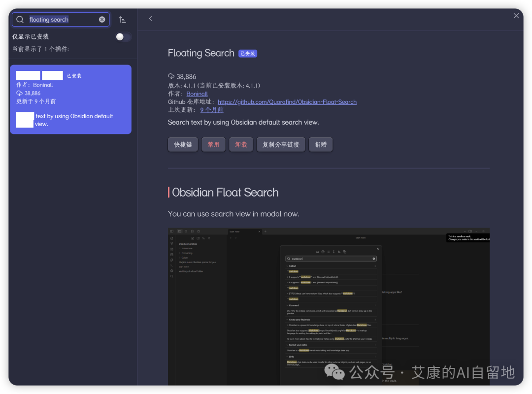The image size is (532, 394).
Task: Click the 9 个月前 last updated link
Action: coord(212,110)
